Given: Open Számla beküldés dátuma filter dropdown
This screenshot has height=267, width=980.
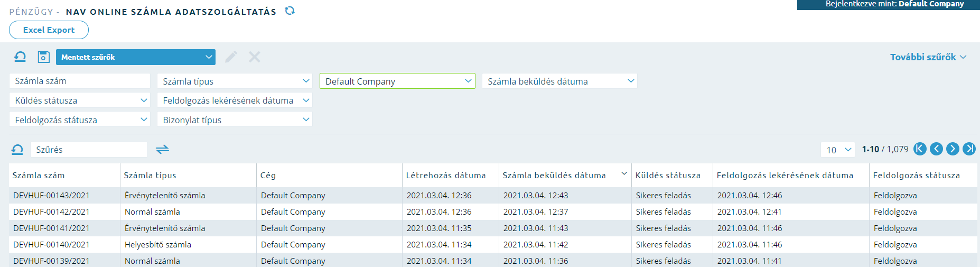Looking at the screenshot, I should [559, 81].
